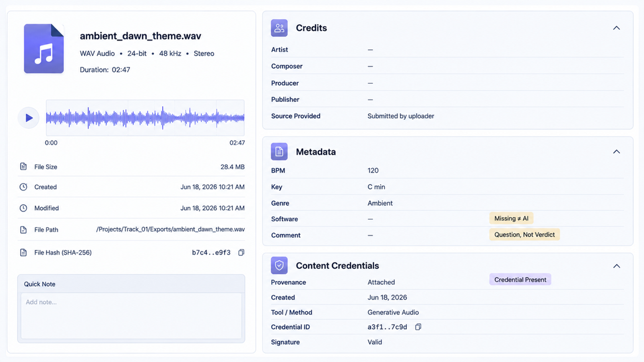Image resolution: width=644 pixels, height=362 pixels.
Task: Click the Signature 'Valid' value
Action: pyautogui.click(x=375, y=342)
